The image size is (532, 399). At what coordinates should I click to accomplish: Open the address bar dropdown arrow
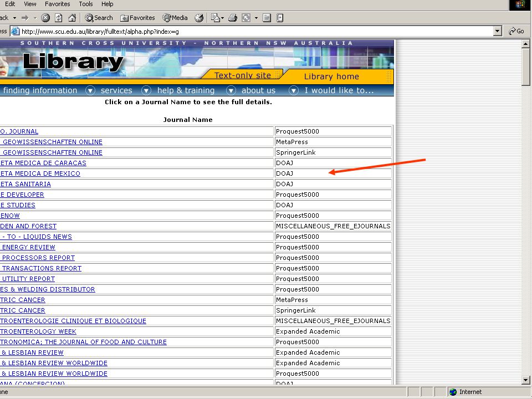(x=498, y=32)
